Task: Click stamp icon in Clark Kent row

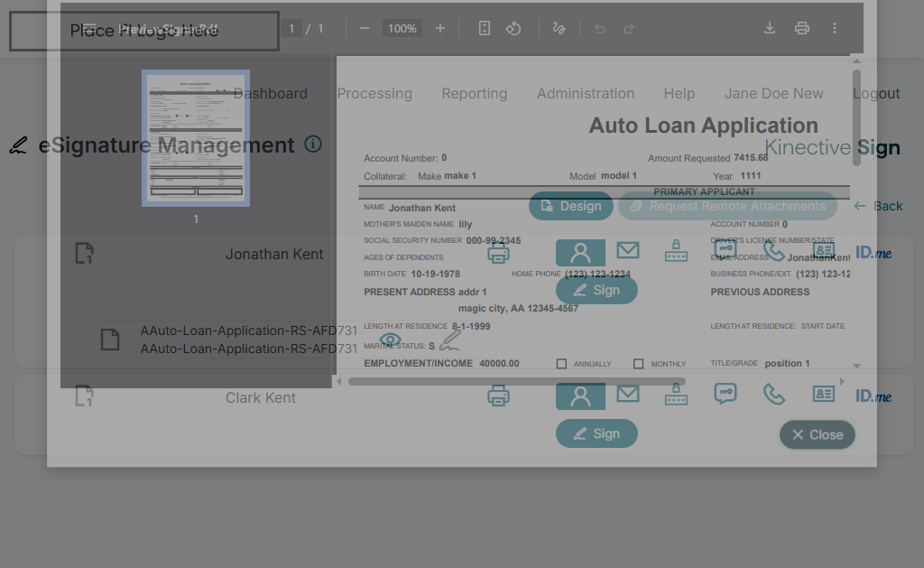Action: click(677, 394)
